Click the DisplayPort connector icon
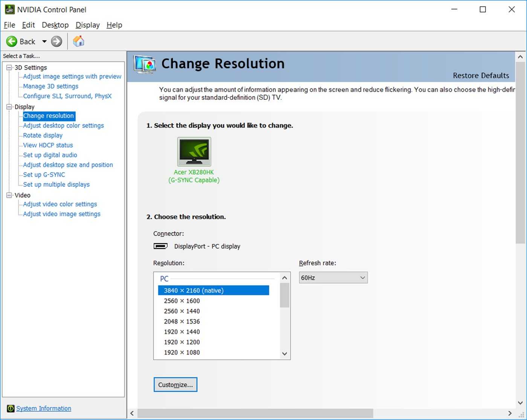The width and height of the screenshot is (527, 420). (160, 246)
